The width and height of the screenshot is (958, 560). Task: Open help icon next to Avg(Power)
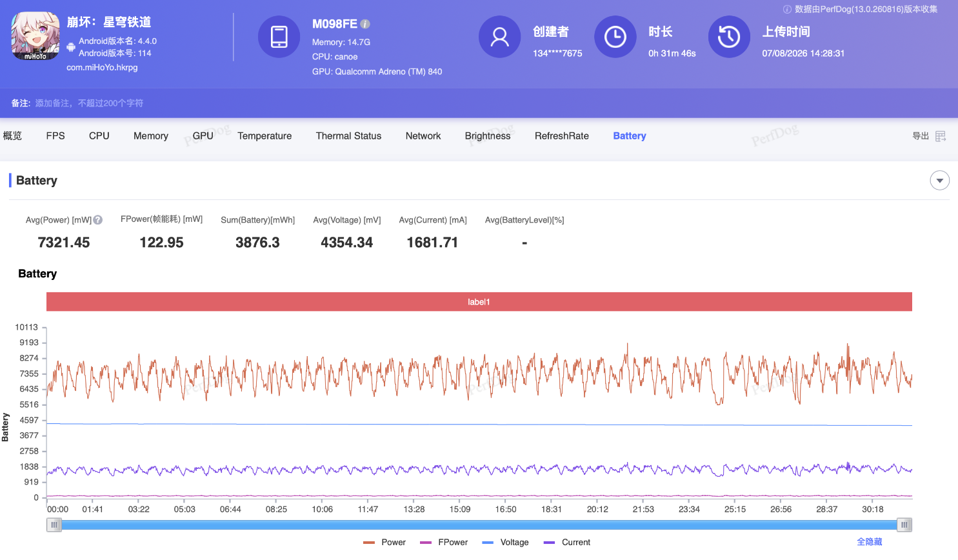(x=98, y=220)
